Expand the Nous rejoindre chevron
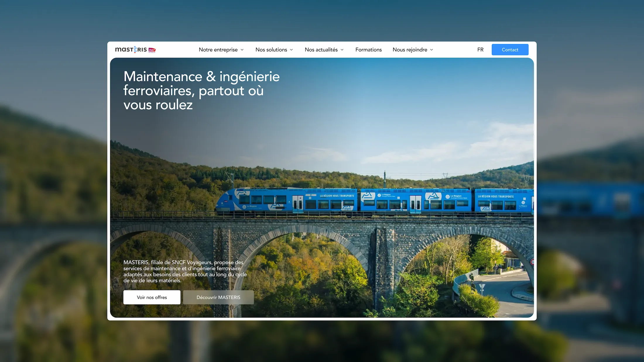Screen dimensions: 644x362 pos(431,50)
